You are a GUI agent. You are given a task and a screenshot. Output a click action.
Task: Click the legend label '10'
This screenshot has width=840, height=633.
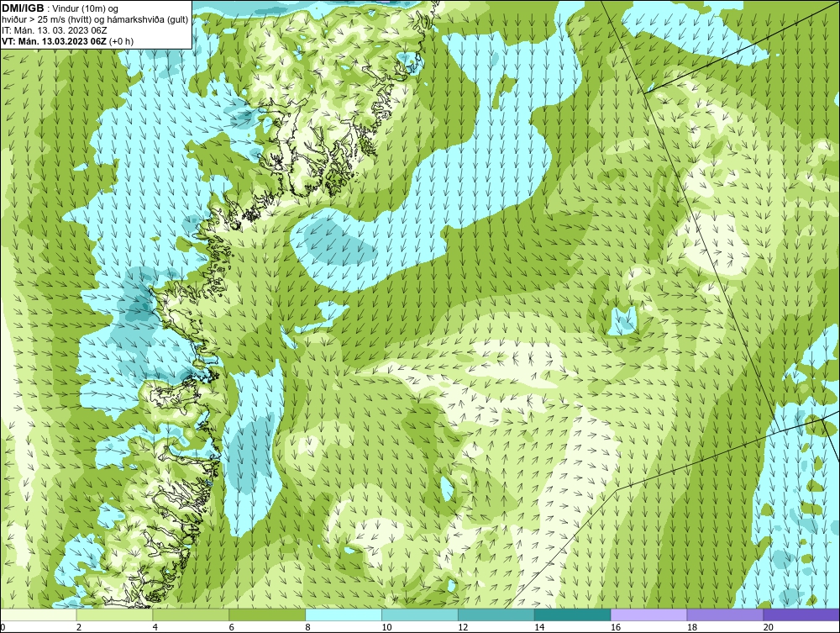386,627
